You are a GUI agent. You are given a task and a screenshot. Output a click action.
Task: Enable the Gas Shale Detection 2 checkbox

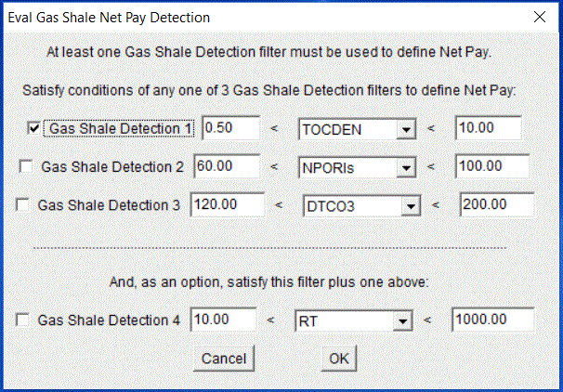[x=26, y=166]
